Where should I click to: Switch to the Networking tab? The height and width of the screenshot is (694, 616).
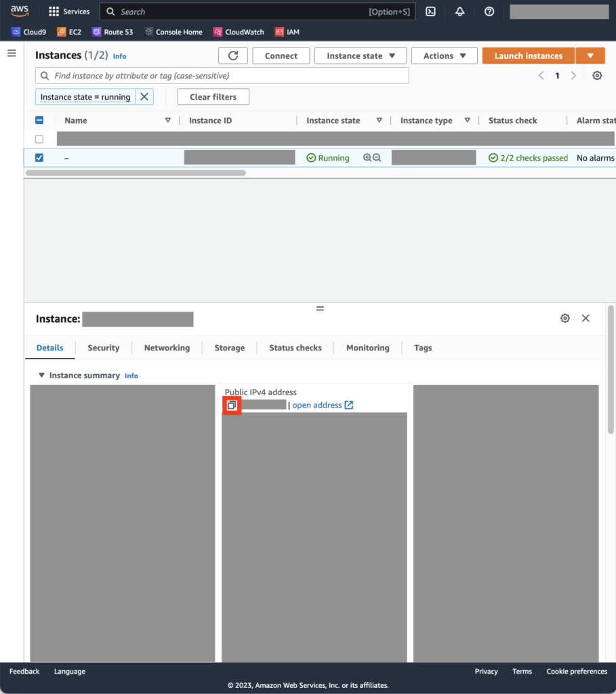(167, 348)
